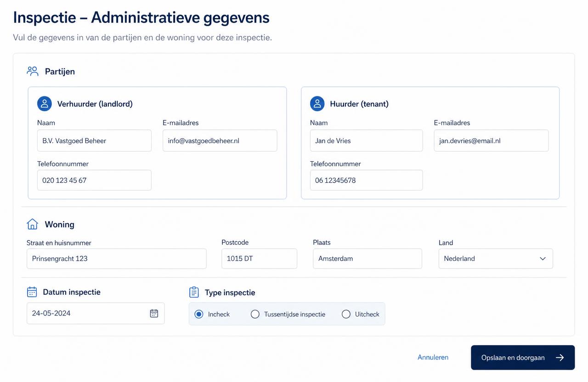Screen dimensions: 588x382
Task: Click the Verhuurder avatar icon
Action: pos(45,104)
